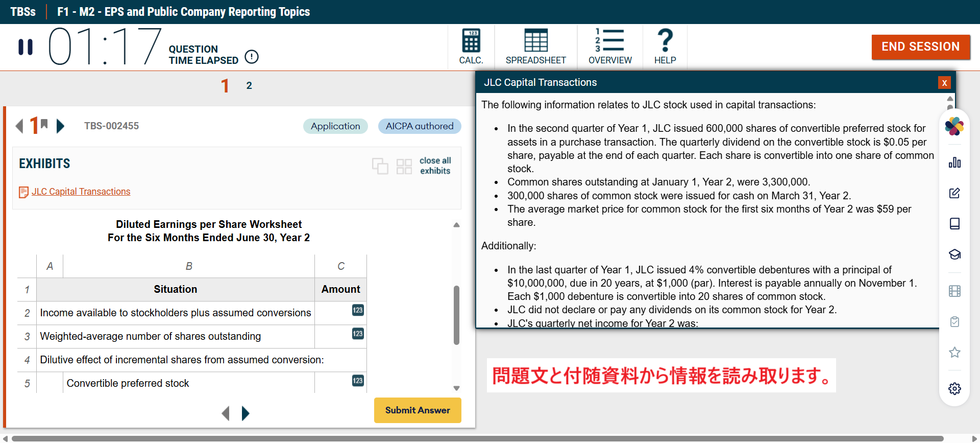
Task: Open the question Overview list
Action: [x=609, y=47]
